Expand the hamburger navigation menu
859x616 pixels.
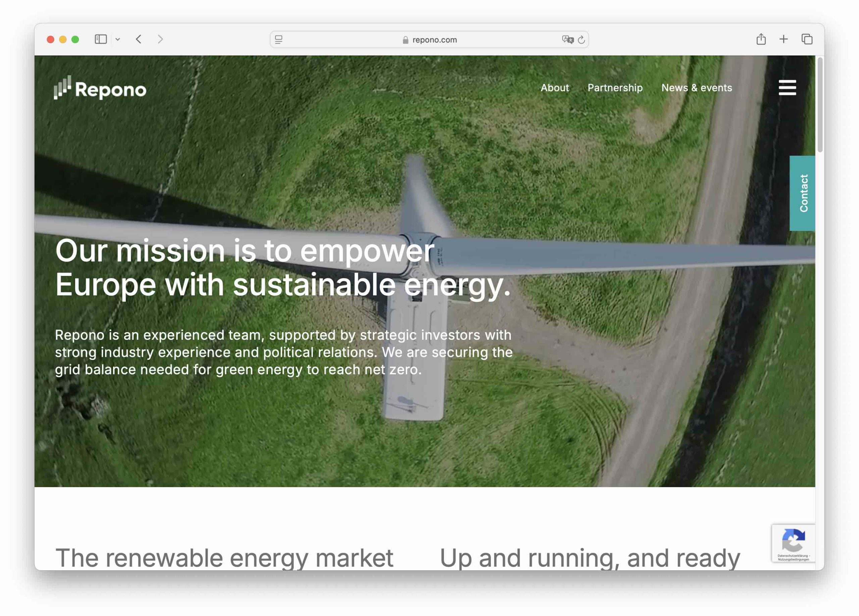pyautogui.click(x=788, y=88)
